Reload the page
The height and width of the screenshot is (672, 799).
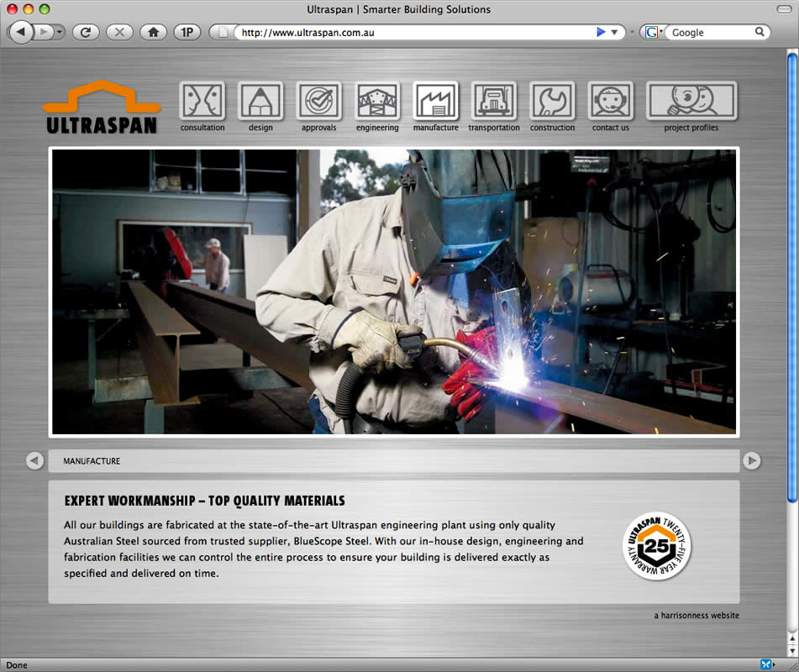pos(86,32)
